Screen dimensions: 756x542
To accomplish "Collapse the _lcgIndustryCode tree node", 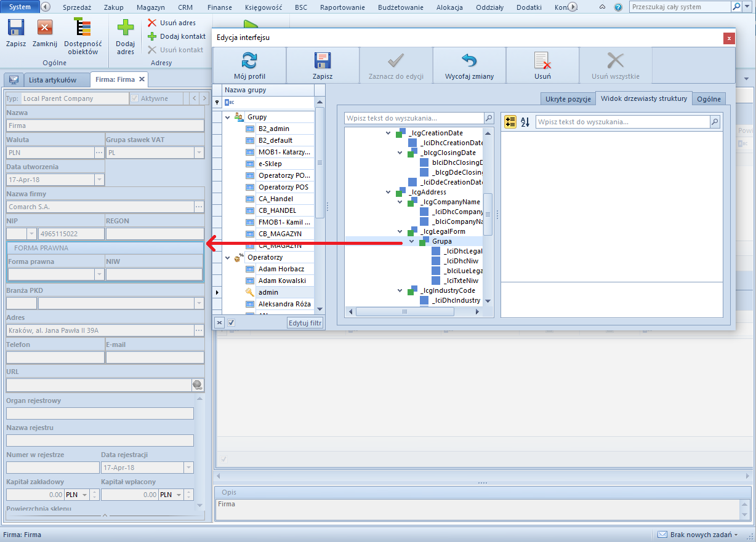I will pos(400,290).
